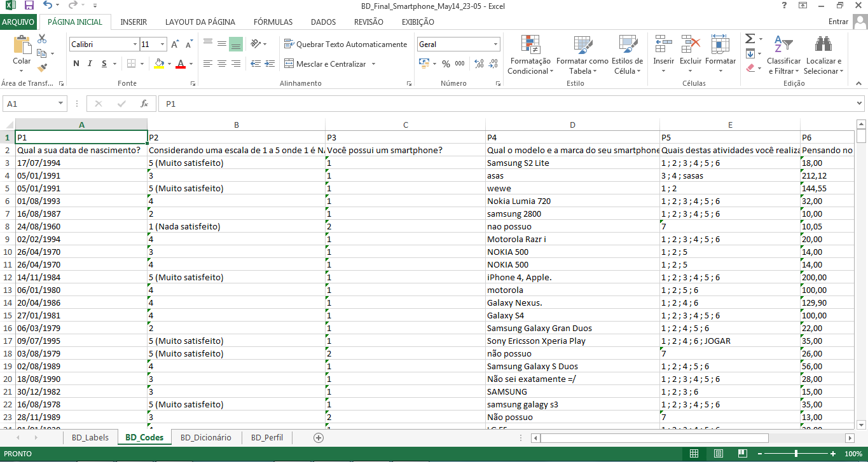Open the text orientation tool

click(x=256, y=44)
